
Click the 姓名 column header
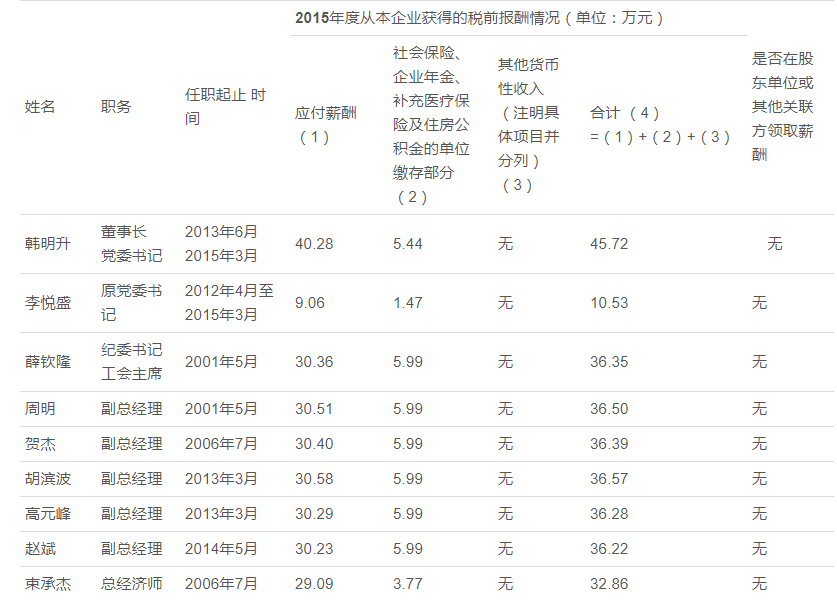point(40,106)
